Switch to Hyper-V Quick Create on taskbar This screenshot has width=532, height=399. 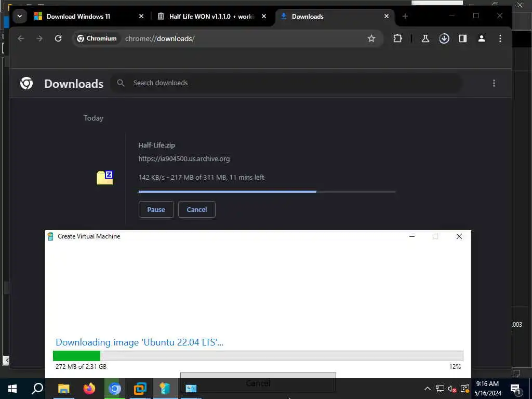165,389
